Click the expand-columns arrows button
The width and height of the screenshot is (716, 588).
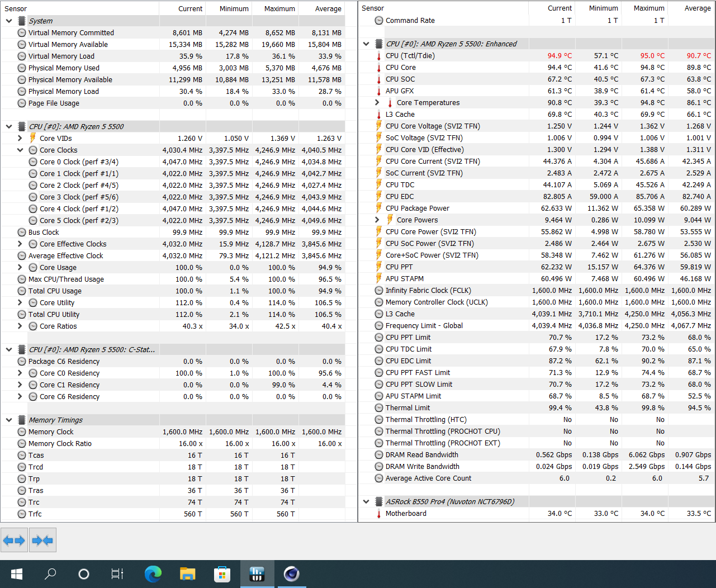pos(14,540)
